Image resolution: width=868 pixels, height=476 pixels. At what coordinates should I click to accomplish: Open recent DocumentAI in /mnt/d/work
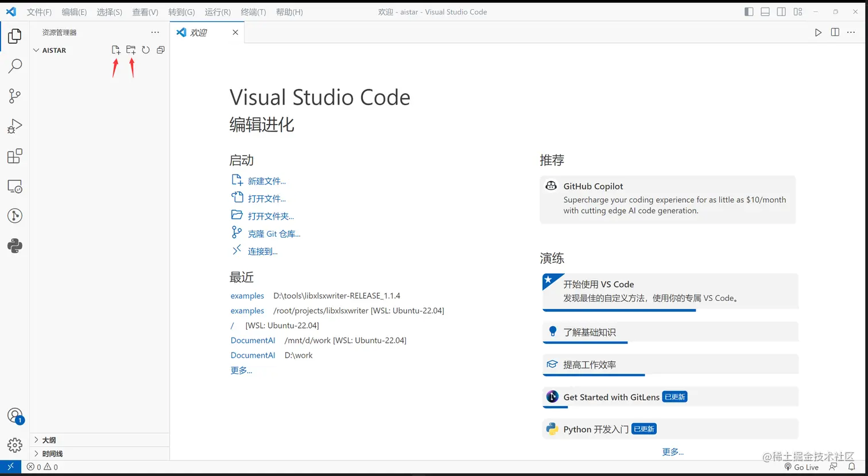(x=253, y=340)
